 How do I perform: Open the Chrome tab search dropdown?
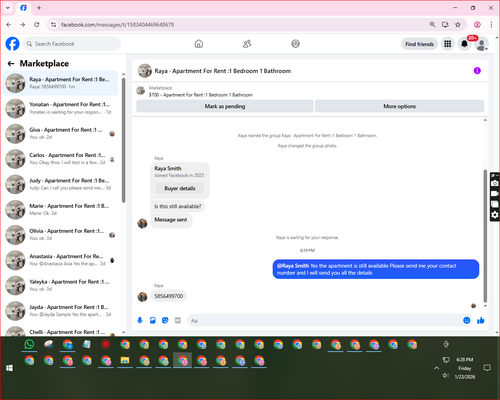click(8, 8)
